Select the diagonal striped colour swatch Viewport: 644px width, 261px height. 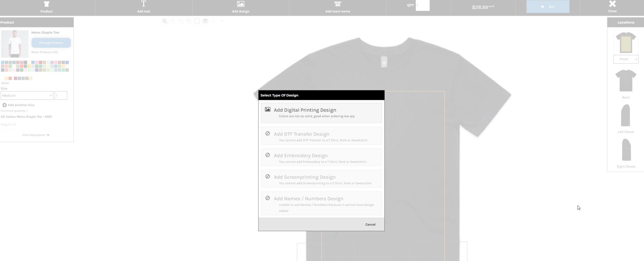[x=31, y=78]
